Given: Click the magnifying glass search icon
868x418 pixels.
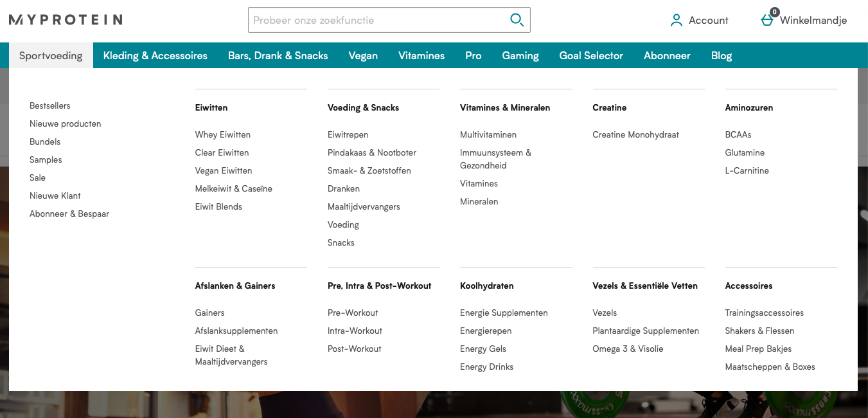Looking at the screenshot, I should tap(517, 20).
